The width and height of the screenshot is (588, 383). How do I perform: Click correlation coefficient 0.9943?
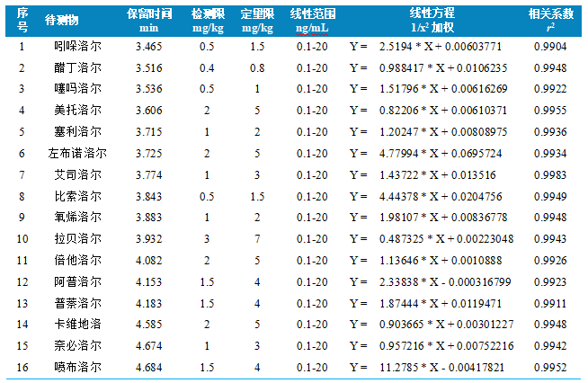(550, 239)
